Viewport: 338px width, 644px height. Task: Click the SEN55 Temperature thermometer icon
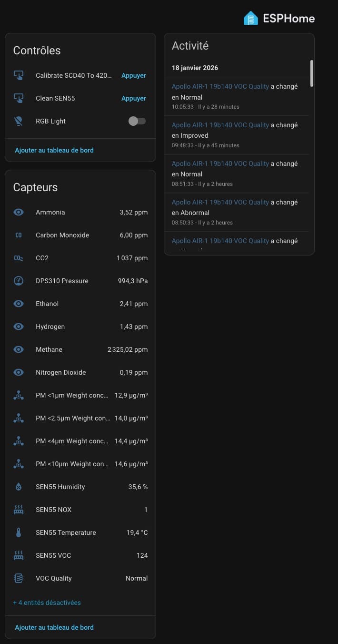click(x=19, y=532)
